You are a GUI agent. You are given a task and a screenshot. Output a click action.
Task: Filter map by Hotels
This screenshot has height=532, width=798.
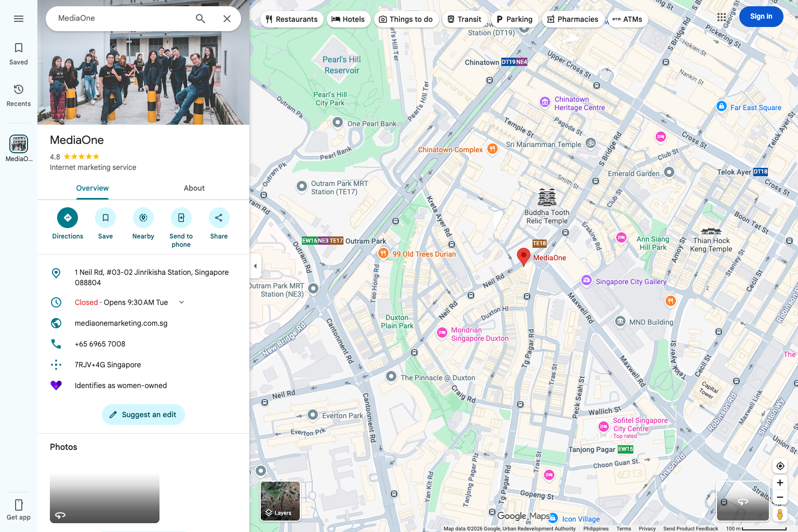click(348, 19)
